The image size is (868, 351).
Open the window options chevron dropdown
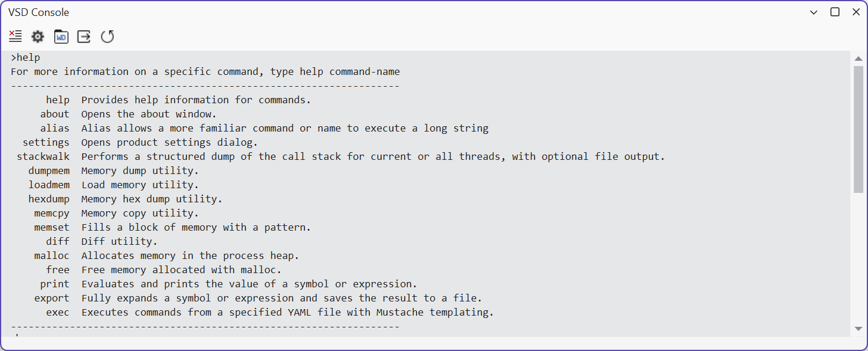pyautogui.click(x=813, y=12)
